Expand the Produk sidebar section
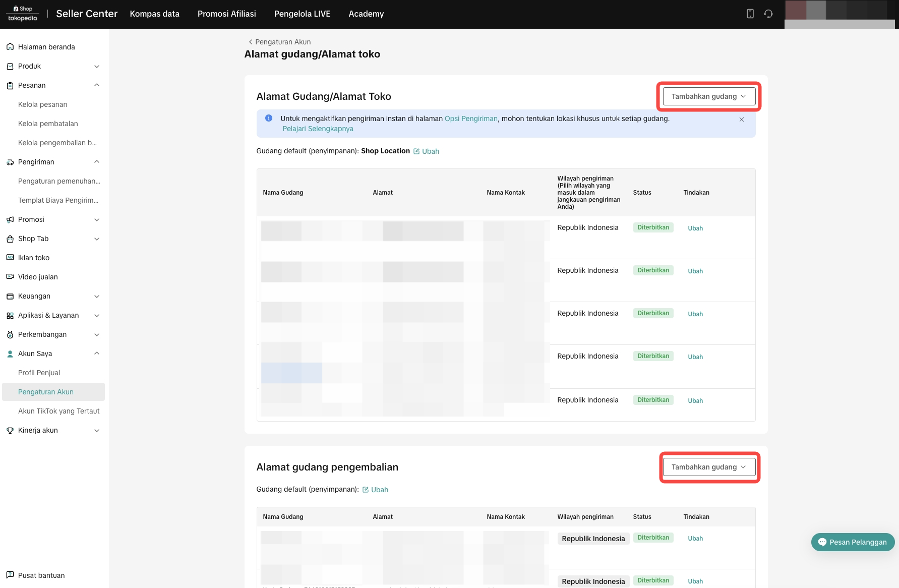This screenshot has height=588, width=899. coord(97,66)
